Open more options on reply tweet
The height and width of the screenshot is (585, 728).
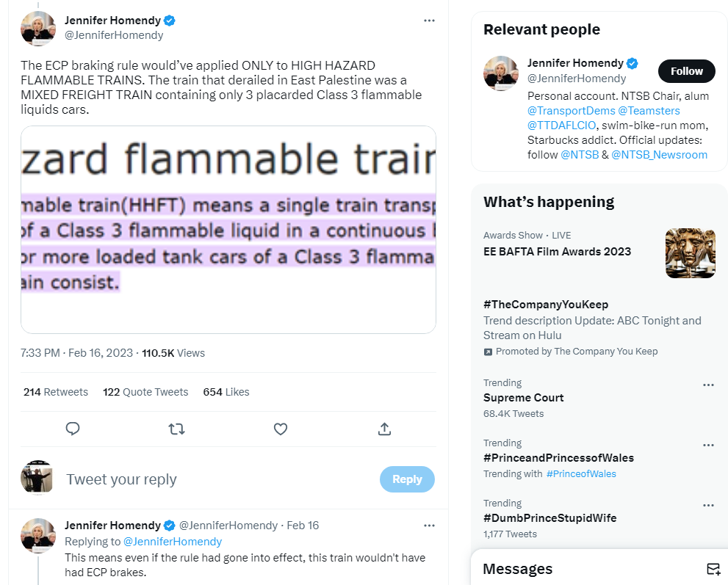[429, 526]
